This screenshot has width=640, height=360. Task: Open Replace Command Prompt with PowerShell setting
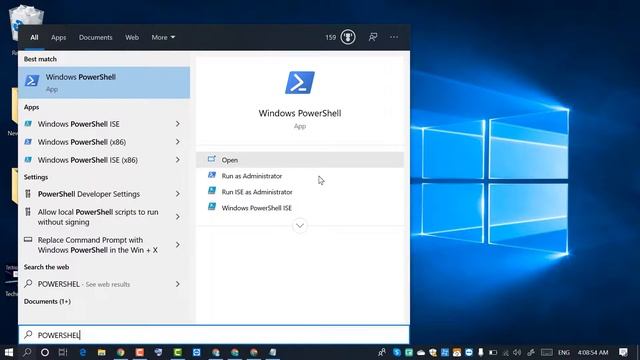pyautogui.click(x=98, y=245)
